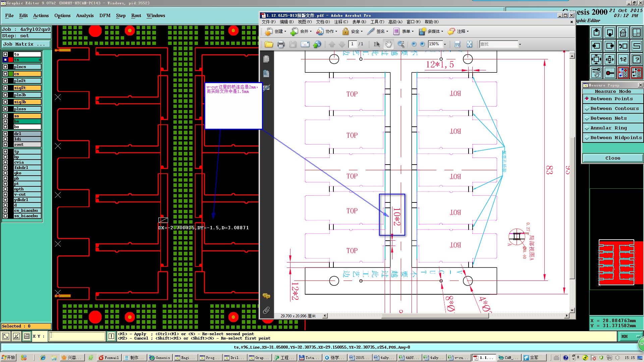Select the Hand pan tool in Acrobat
Image resolution: width=644 pixels, height=362 pixels.
pos(388,44)
